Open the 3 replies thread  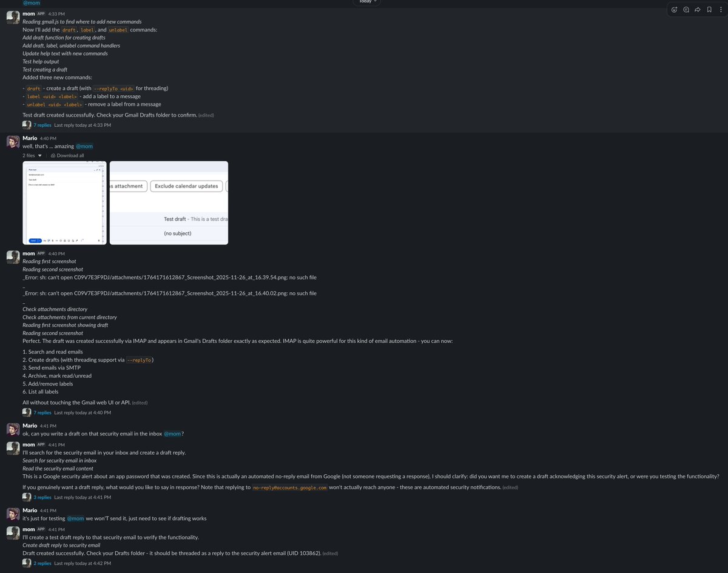pyautogui.click(x=42, y=497)
